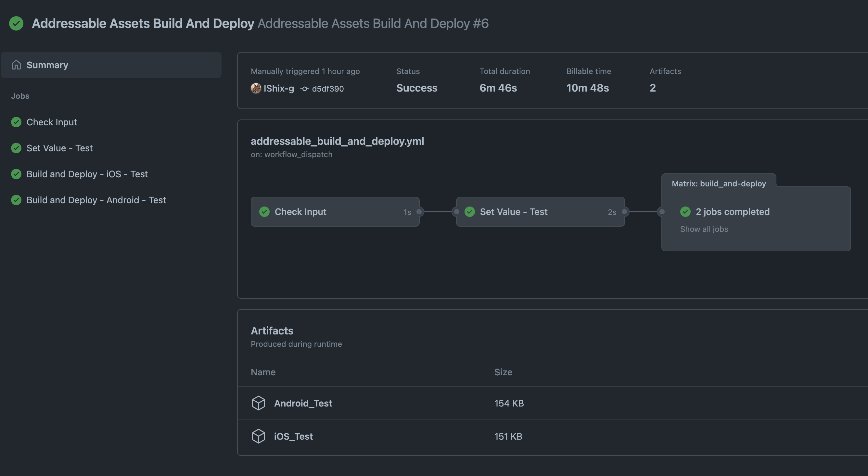Download the iOS_Test artifact
This screenshot has width=868, height=476.
click(293, 436)
